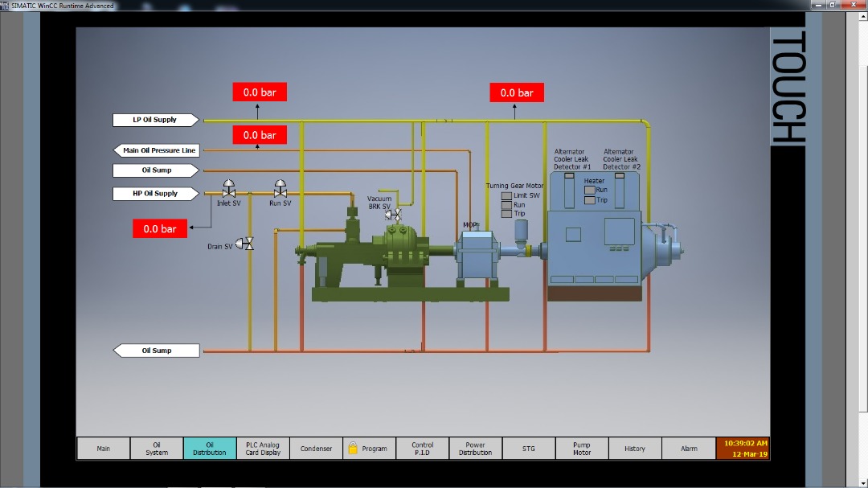Select the Drain SV valve icon
This screenshot has height=488, width=868.
[247, 244]
